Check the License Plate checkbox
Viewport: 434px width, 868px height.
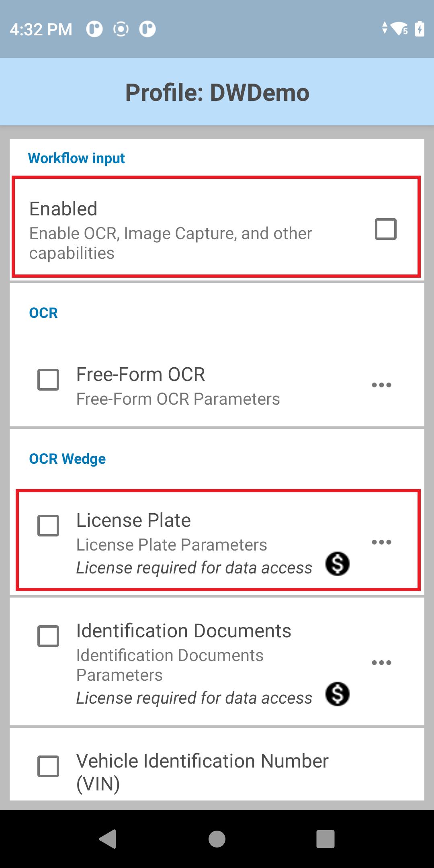[x=48, y=526]
